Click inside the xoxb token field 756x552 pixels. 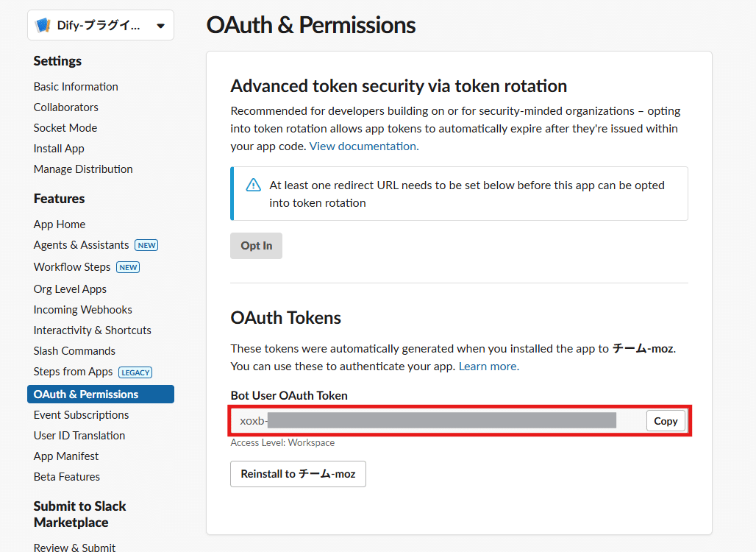point(438,421)
